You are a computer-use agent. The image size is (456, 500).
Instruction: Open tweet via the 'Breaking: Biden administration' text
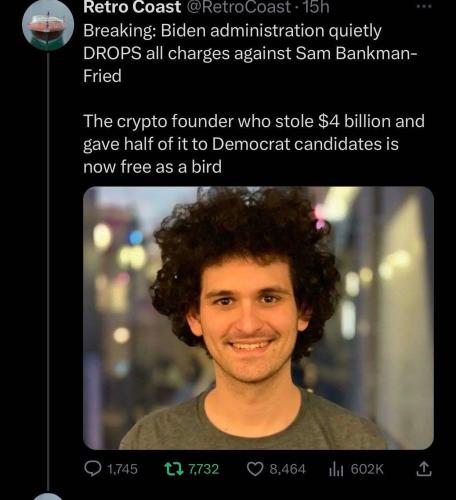click(x=232, y=31)
